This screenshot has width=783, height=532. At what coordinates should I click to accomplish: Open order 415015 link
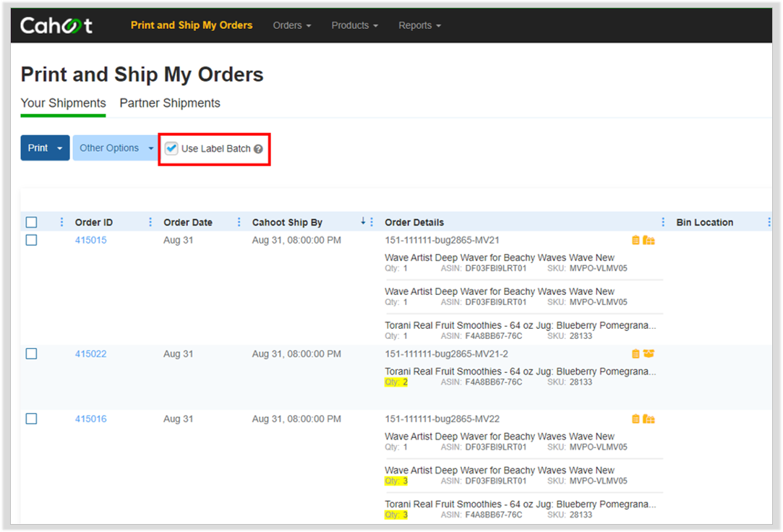[91, 240]
